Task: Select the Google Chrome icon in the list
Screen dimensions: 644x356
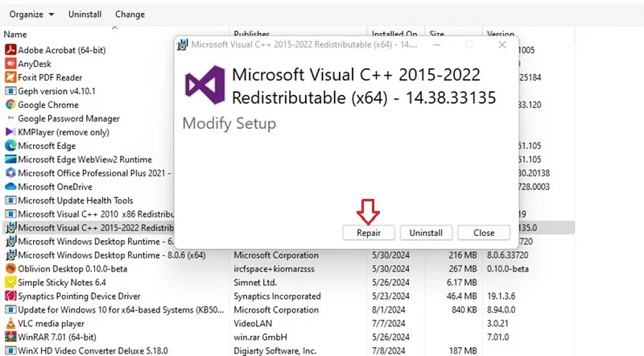Action: tap(10, 105)
